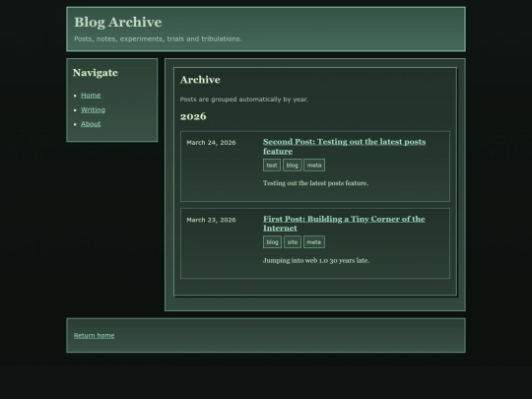
Task: Click the 'Navigate' sidebar heading
Action: tap(96, 73)
